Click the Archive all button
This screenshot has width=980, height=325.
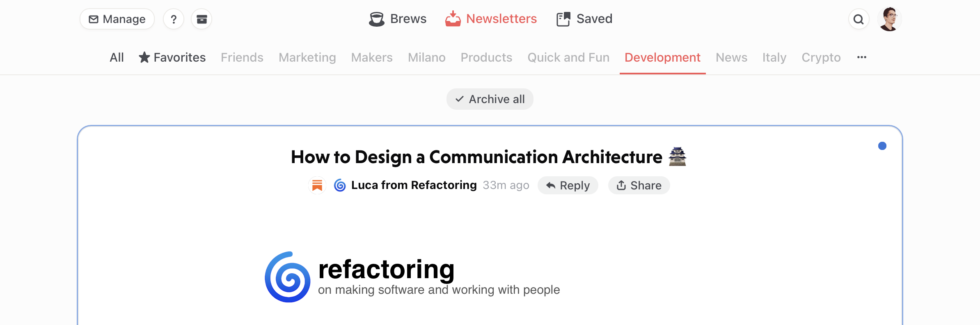[490, 99]
